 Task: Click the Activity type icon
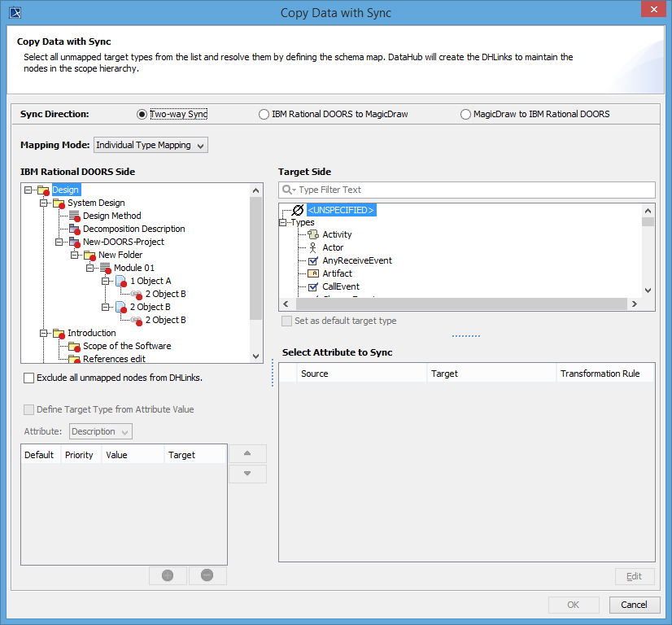(313, 234)
